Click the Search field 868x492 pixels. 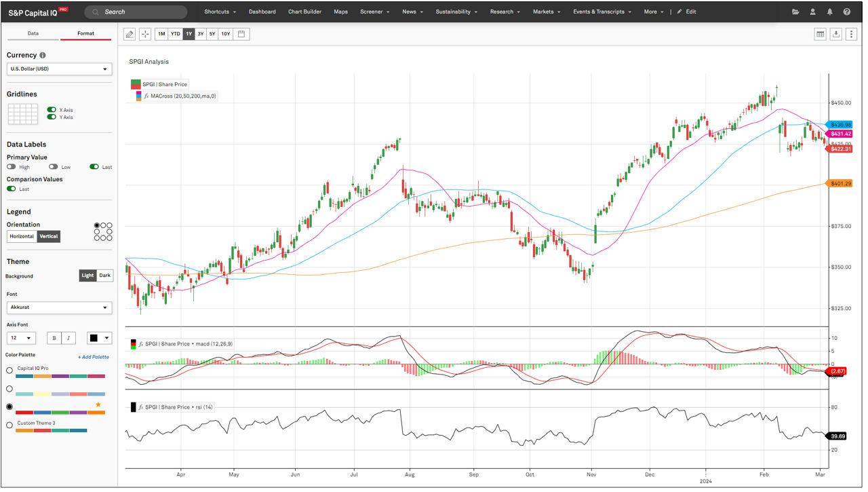pos(136,12)
